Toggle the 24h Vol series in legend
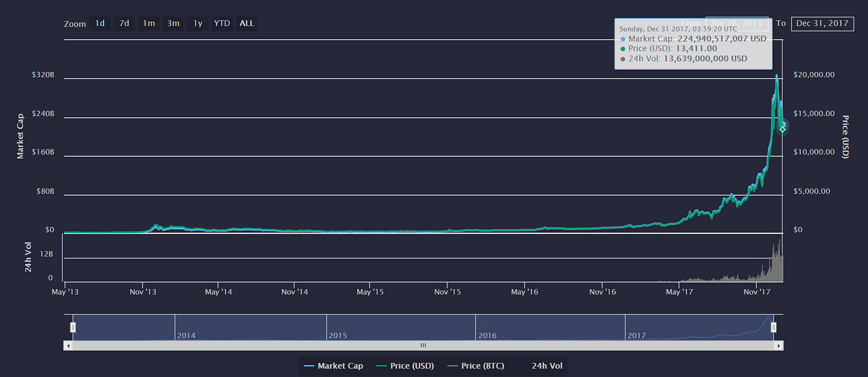This screenshot has width=868, height=377. pos(547,366)
